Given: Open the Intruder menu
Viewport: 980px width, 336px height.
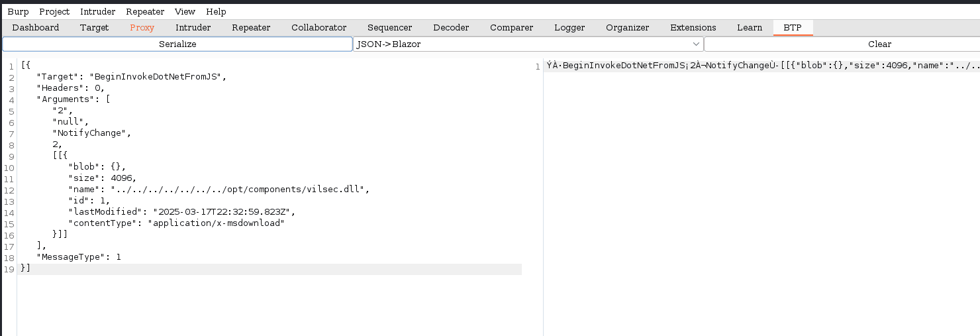Looking at the screenshot, I should (x=97, y=12).
